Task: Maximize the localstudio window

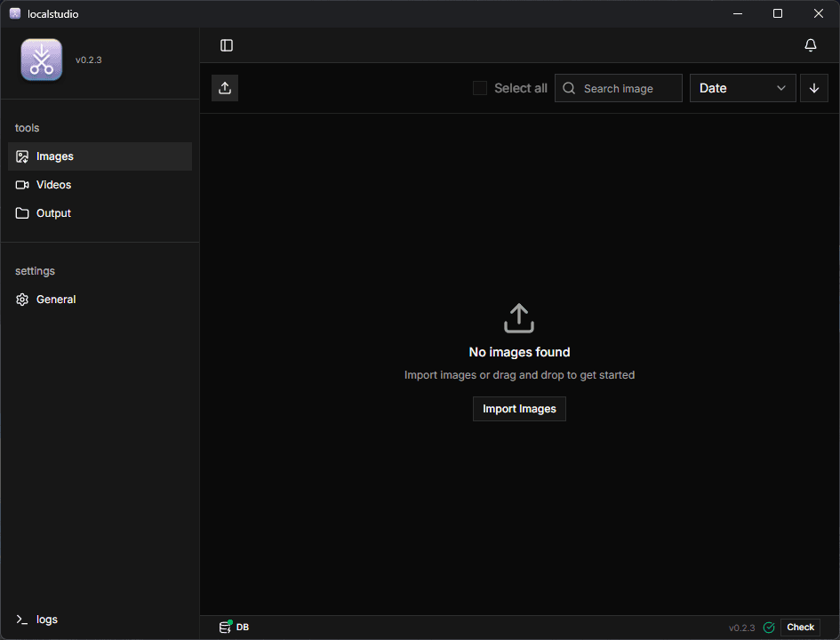Action: (x=777, y=13)
